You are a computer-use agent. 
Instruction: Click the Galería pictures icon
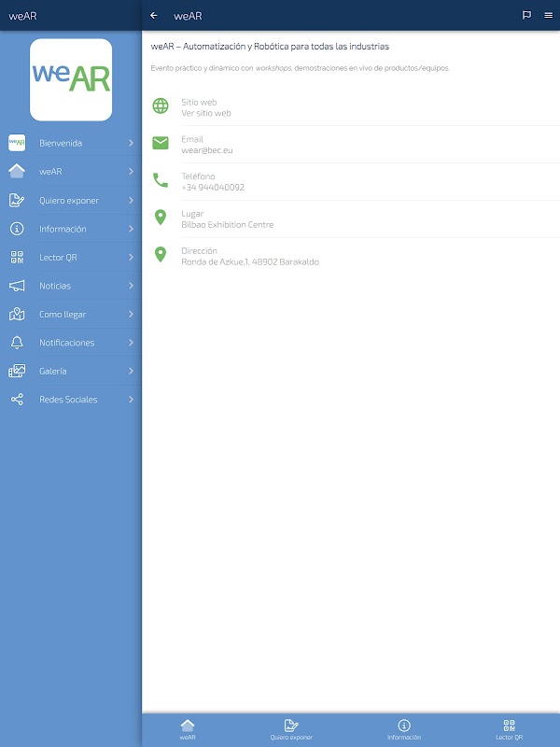17,371
